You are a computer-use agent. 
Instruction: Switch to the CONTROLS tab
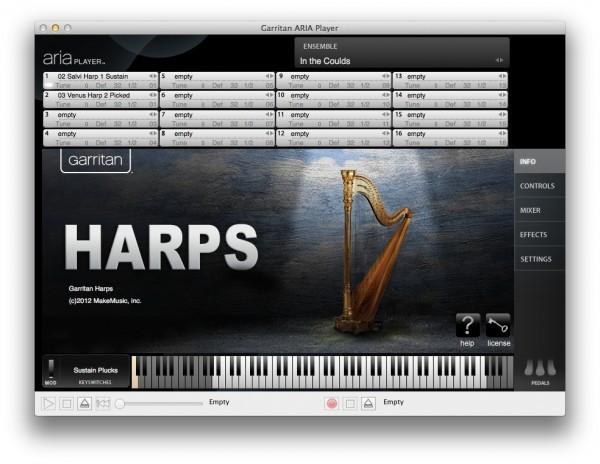[540, 186]
